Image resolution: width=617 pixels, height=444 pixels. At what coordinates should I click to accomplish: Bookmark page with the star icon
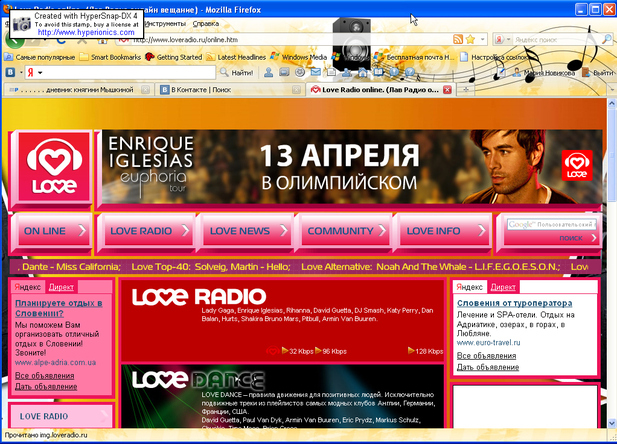click(470, 39)
